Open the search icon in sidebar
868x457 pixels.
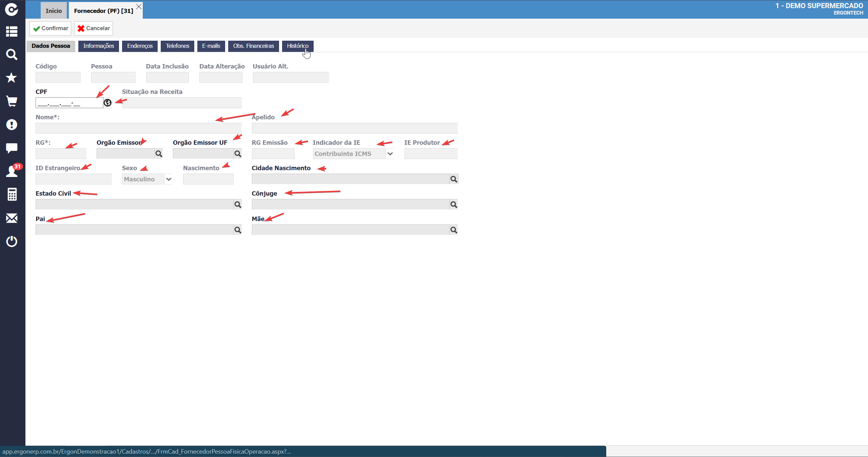[12, 55]
